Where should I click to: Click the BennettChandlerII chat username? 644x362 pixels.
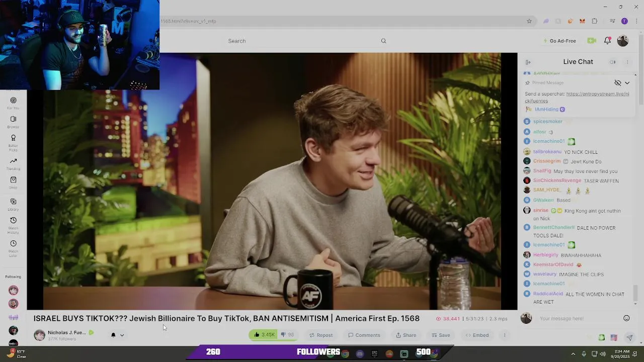point(553,227)
